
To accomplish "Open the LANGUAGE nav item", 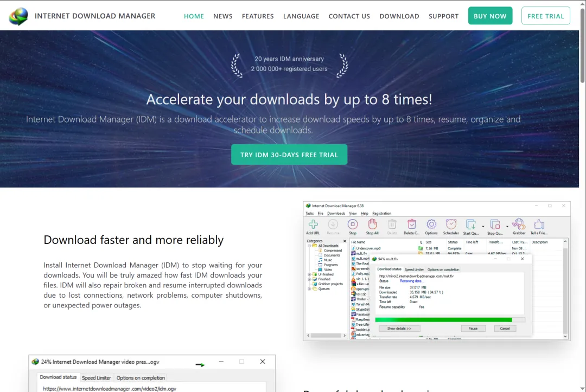I will [301, 16].
